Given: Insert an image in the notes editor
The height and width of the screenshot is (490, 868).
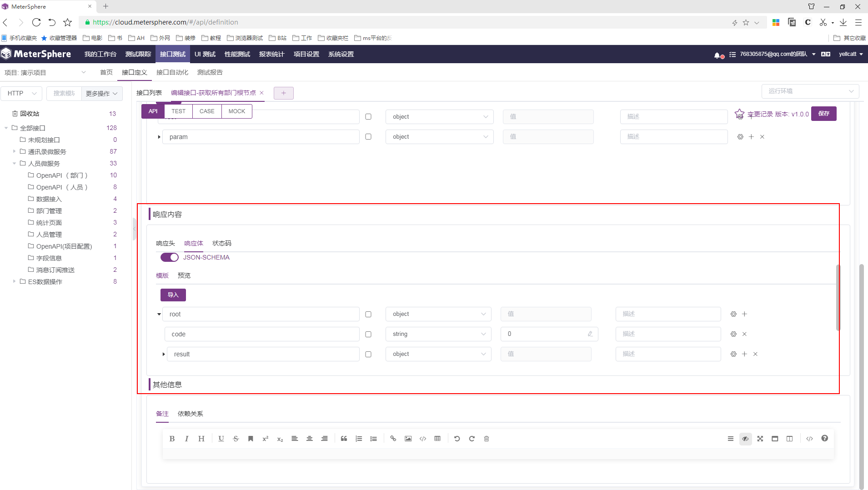Looking at the screenshot, I should click(408, 438).
